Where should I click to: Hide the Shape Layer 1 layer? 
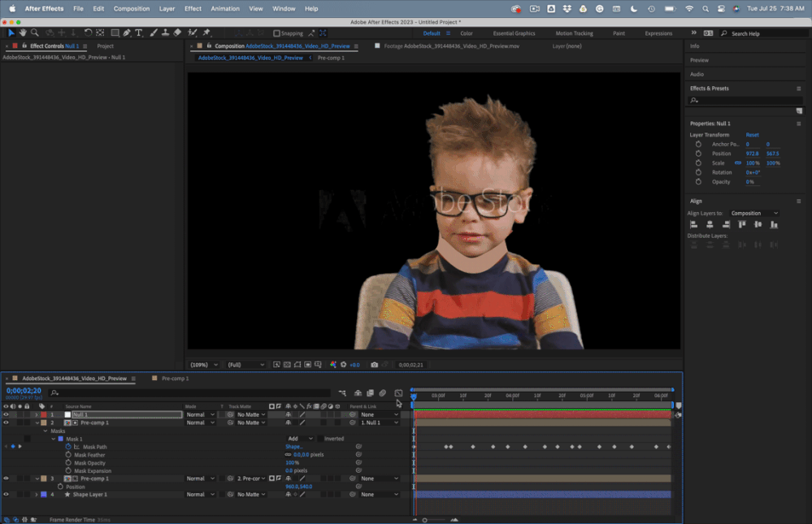(6, 494)
